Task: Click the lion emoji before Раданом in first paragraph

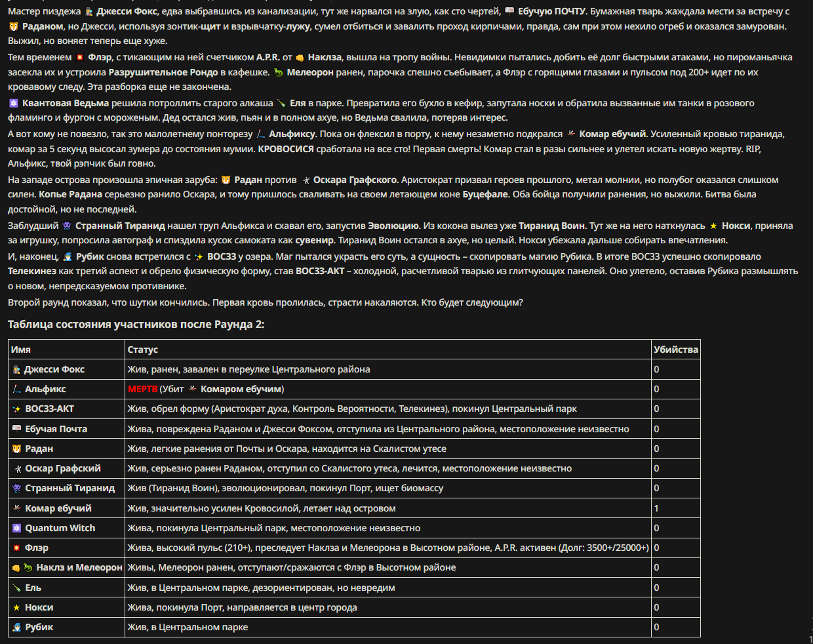Action: [x=14, y=27]
